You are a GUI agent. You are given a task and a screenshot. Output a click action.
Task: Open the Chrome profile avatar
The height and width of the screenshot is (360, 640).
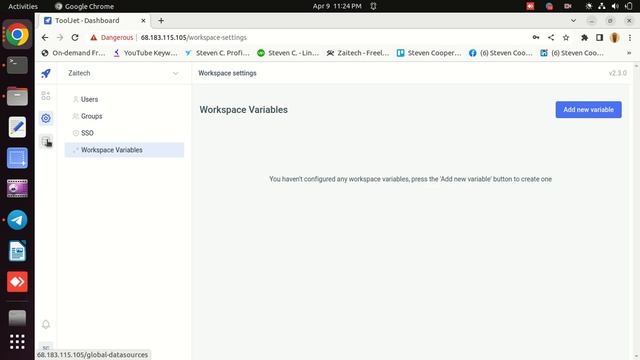pos(614,38)
